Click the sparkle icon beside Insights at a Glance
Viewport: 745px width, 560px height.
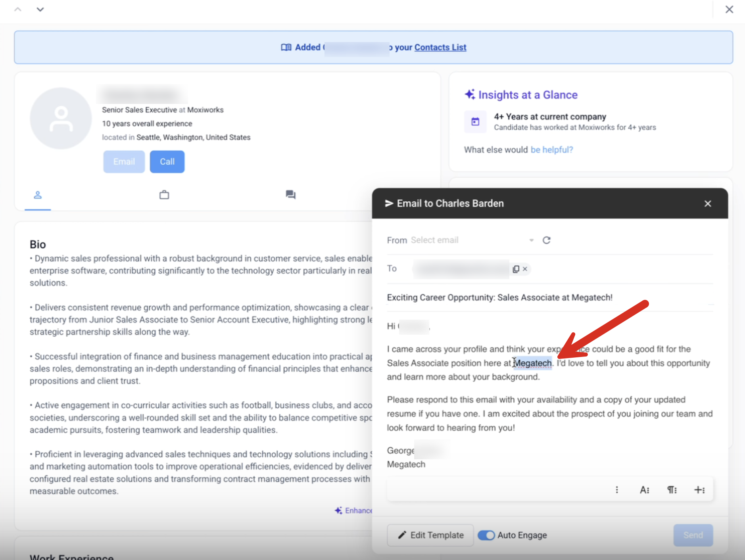click(x=470, y=94)
